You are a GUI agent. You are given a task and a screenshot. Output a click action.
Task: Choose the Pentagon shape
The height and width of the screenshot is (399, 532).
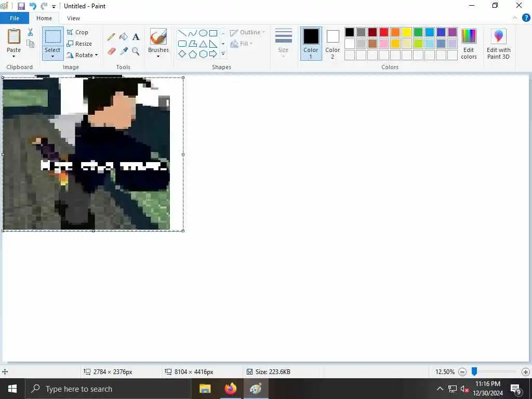[193, 54]
